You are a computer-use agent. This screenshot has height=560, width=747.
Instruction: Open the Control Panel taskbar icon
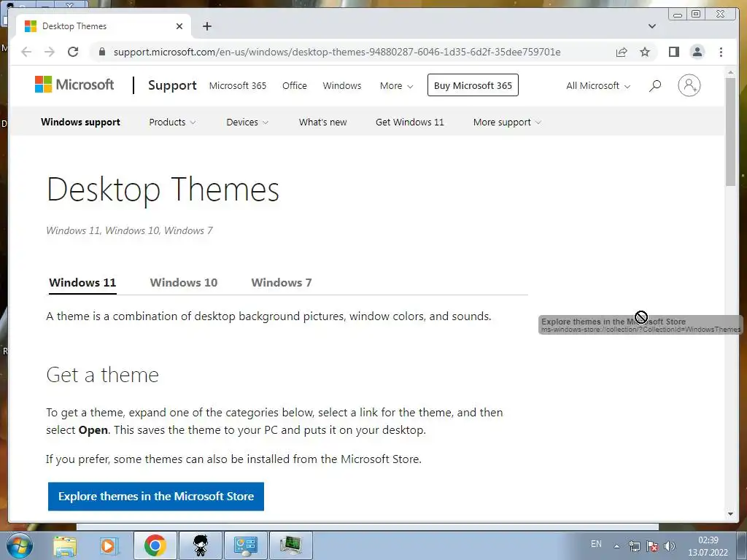(246, 545)
